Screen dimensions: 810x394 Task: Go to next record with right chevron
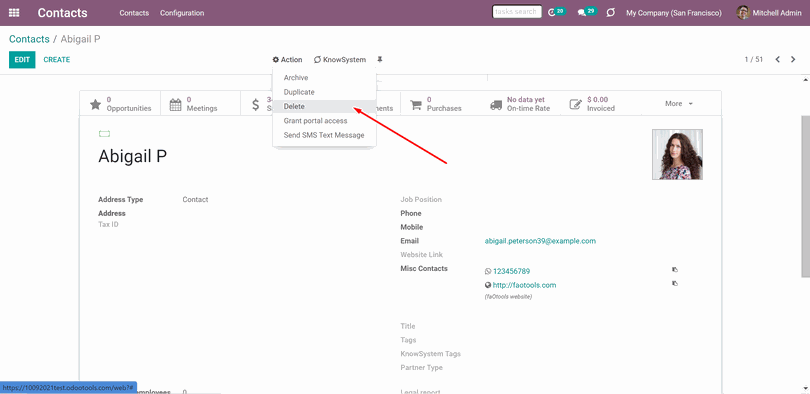793,59
